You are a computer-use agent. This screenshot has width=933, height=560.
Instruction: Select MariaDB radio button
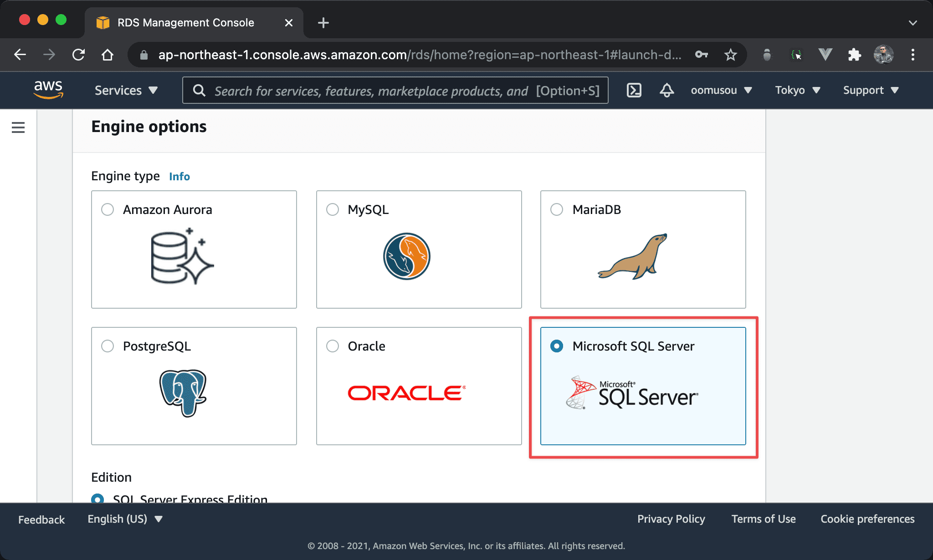coord(557,209)
